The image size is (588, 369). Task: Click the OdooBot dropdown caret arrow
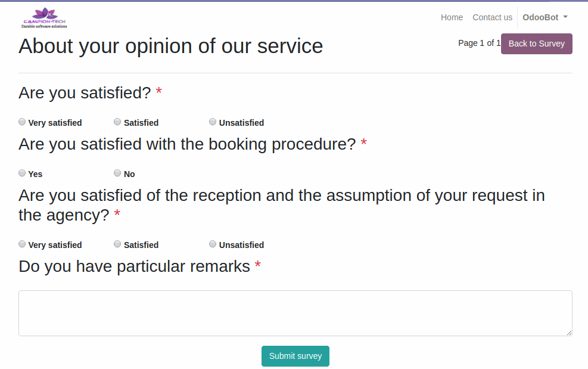tap(565, 17)
